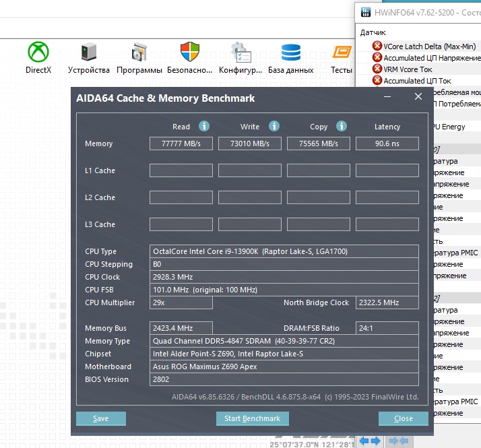Click the DRAM:FSB Ratio value 24:1
481x448 pixels.
(x=387, y=328)
